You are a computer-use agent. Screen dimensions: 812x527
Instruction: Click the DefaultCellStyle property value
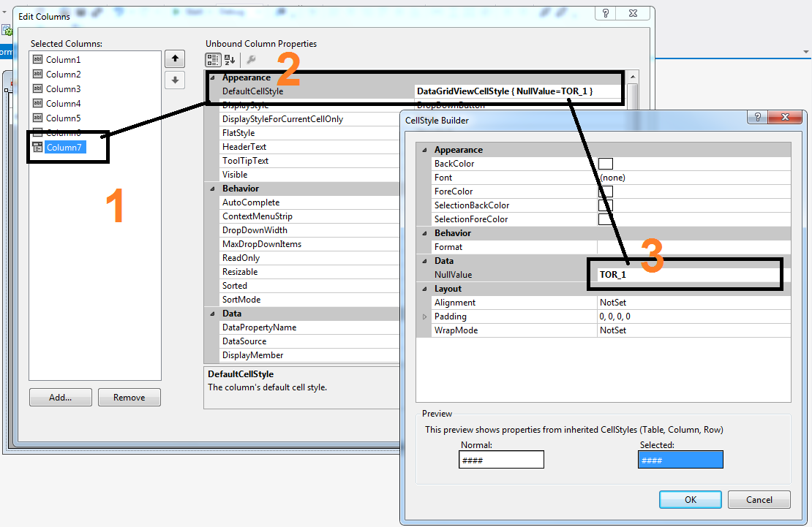tap(519, 91)
